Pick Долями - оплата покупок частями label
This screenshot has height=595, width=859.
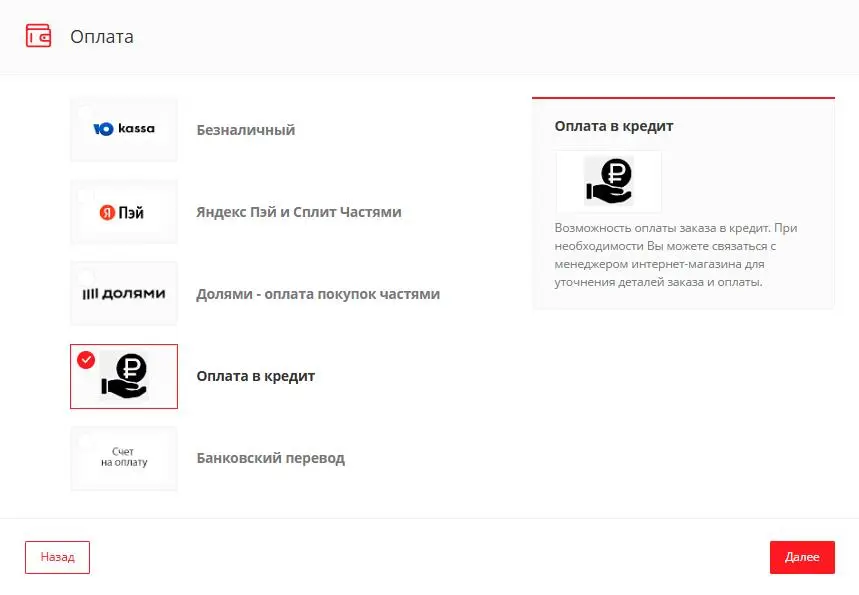point(318,294)
